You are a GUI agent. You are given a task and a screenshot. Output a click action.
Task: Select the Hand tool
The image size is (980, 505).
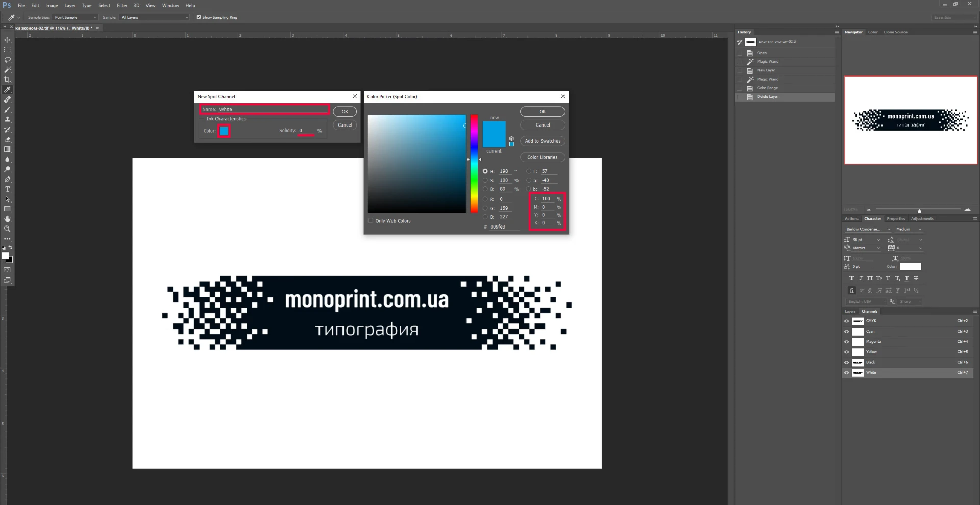[7, 219]
